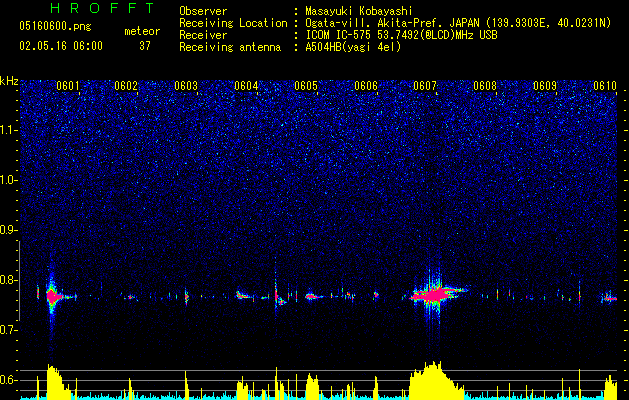This screenshot has width=629, height=400.
Task: Select the file name 05160600.png
Action: [x=55, y=27]
